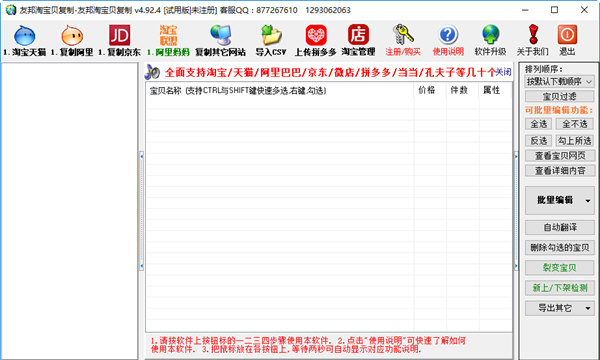Open the 淘宝天猫 copy tool icon

(x=24, y=40)
